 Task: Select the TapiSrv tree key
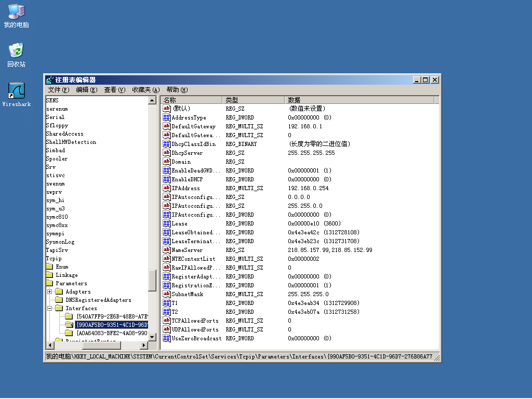(57, 250)
